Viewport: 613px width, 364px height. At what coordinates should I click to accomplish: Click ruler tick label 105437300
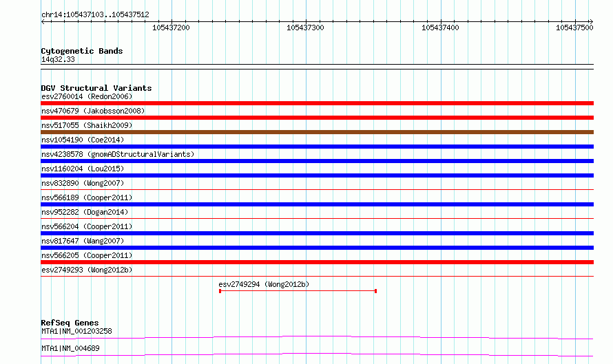click(305, 28)
